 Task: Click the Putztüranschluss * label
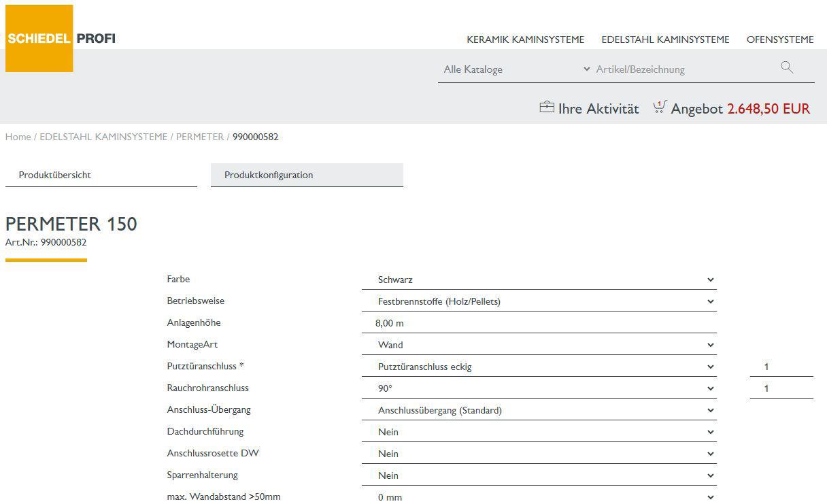click(205, 366)
